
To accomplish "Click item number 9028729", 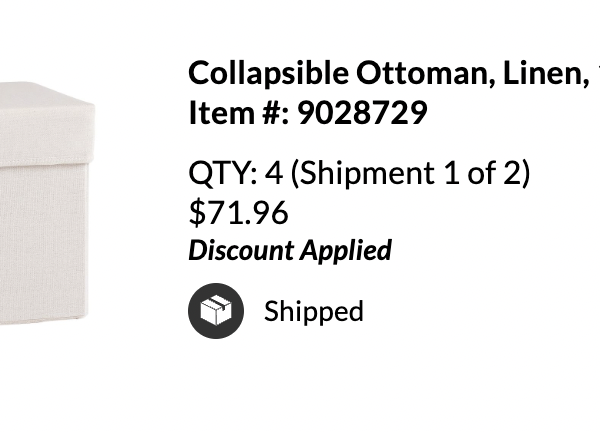I will pyautogui.click(x=362, y=112).
